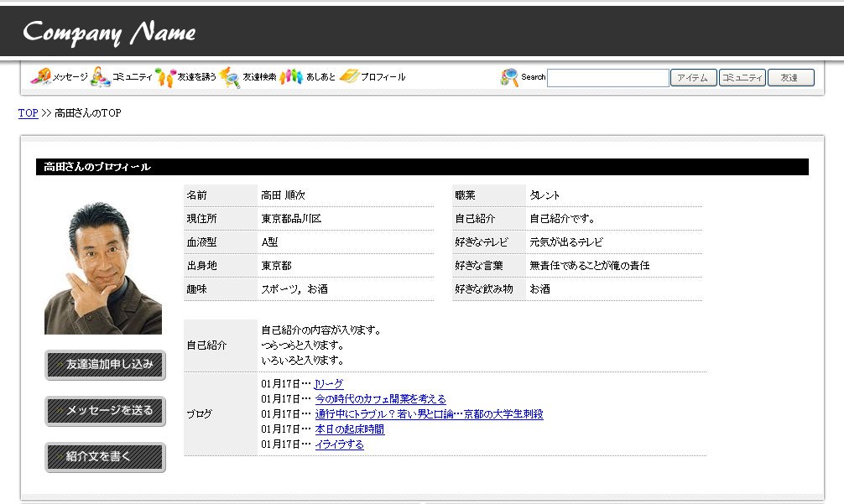Image resolution: width=844 pixels, height=504 pixels.
Task: Open the プロフィール menu item
Action: 383,77
